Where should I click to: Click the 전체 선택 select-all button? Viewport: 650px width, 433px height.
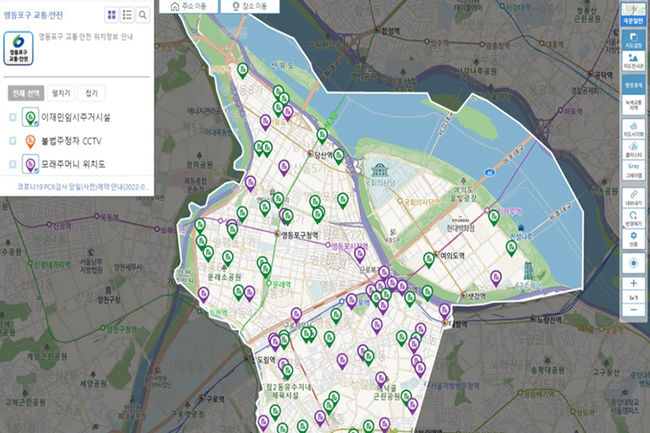[24, 93]
